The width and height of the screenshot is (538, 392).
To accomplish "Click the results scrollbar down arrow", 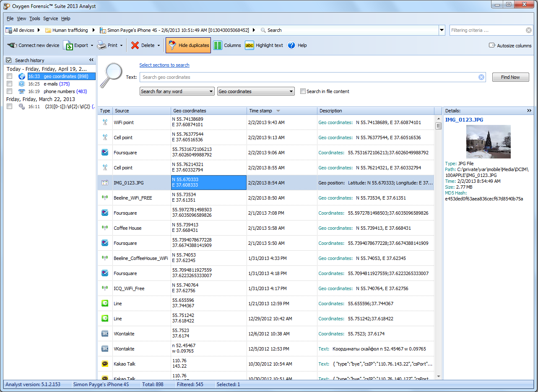I will [438, 376].
